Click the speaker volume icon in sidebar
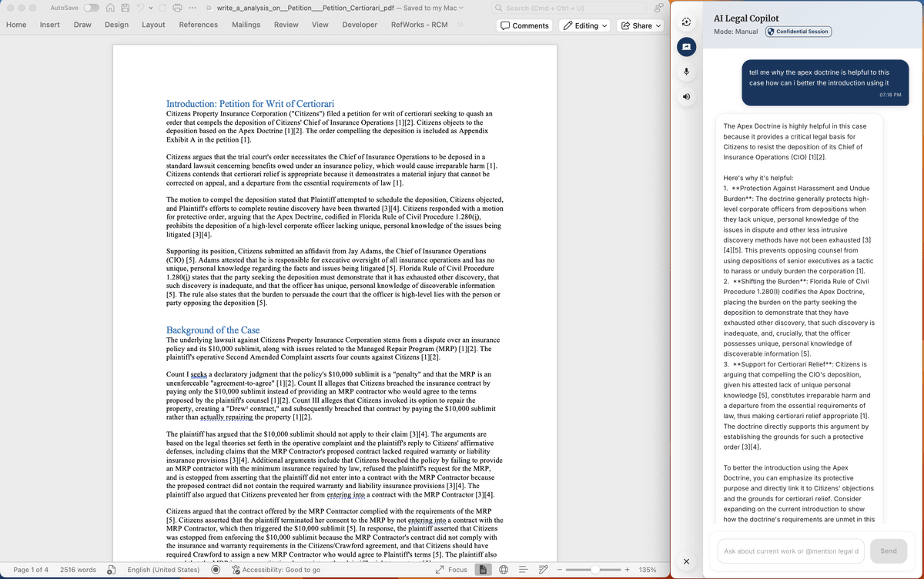The height and width of the screenshot is (579, 924). pyautogui.click(x=686, y=98)
